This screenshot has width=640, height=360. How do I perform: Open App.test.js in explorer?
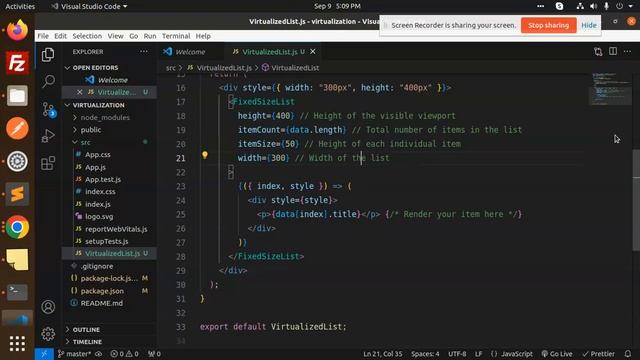103,180
